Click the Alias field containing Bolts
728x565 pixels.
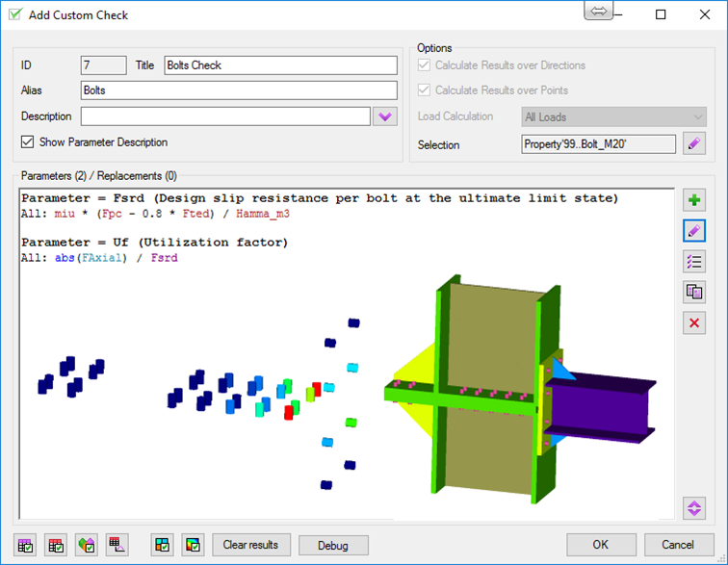(239, 90)
